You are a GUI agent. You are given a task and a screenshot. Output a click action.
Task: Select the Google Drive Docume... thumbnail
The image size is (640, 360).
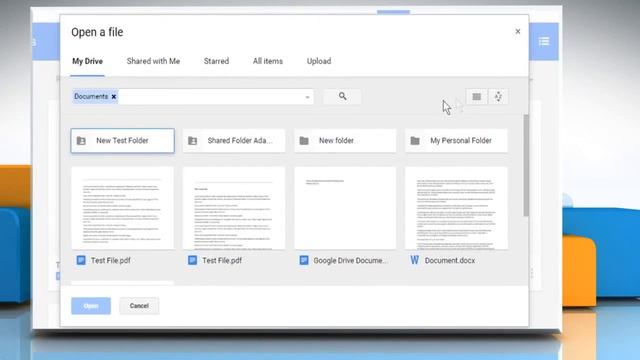point(345,208)
